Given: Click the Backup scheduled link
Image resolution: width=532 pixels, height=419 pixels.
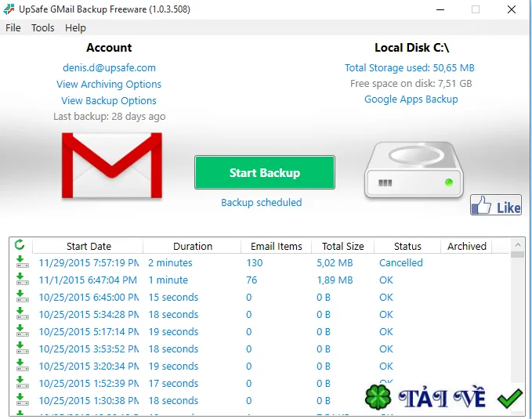Looking at the screenshot, I should [x=261, y=203].
